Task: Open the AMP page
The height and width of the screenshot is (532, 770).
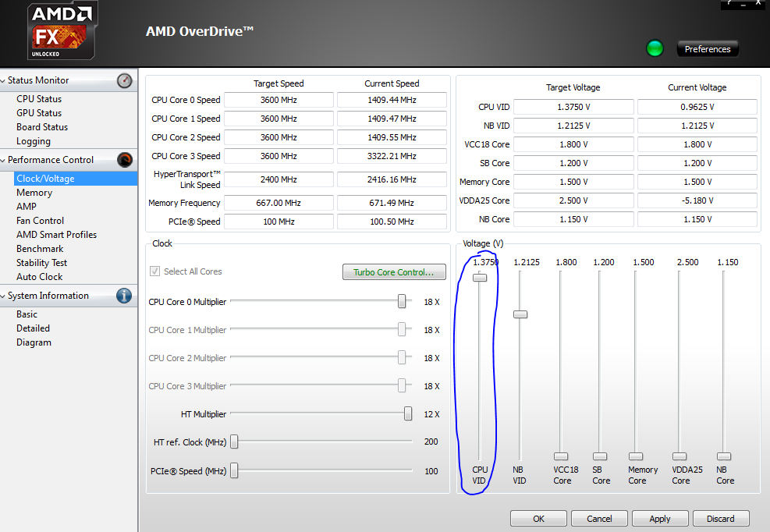Action: 27,207
